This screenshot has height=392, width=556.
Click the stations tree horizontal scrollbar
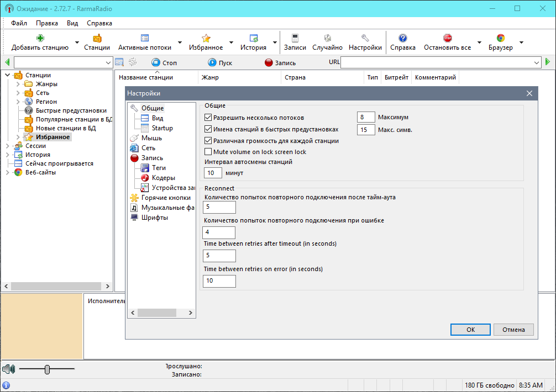[x=57, y=286]
